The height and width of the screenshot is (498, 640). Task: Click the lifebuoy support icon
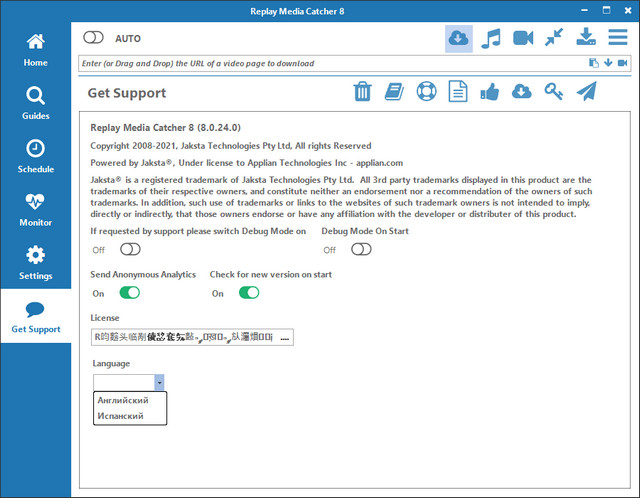tap(426, 92)
